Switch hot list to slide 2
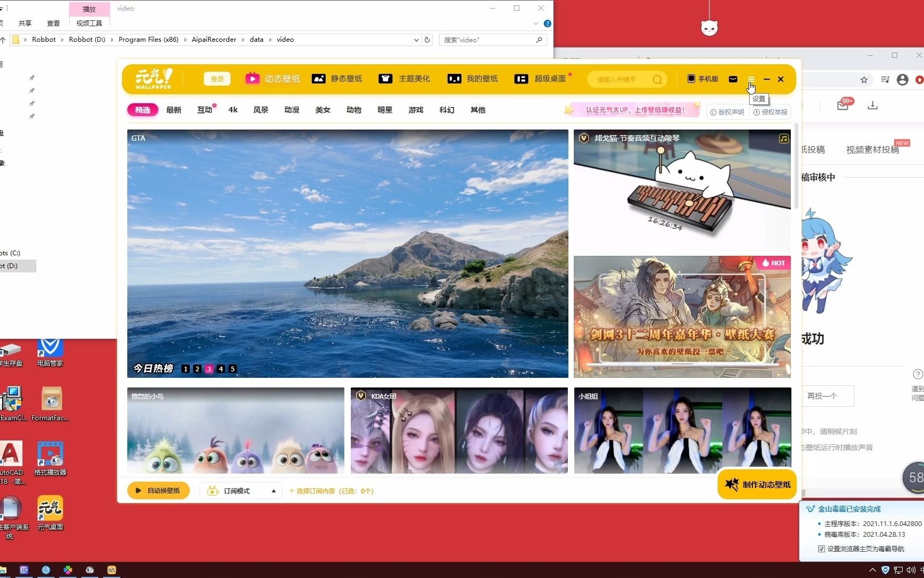 click(197, 369)
